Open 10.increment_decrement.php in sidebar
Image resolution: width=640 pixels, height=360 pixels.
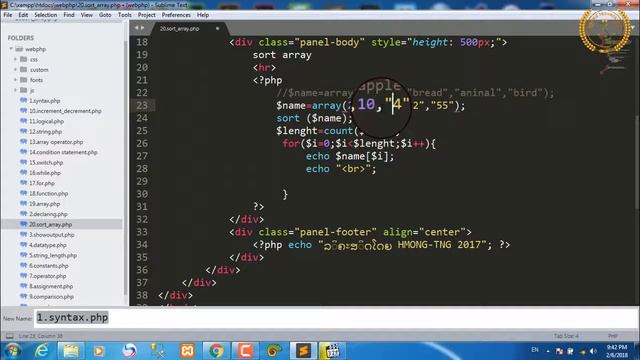pos(65,111)
